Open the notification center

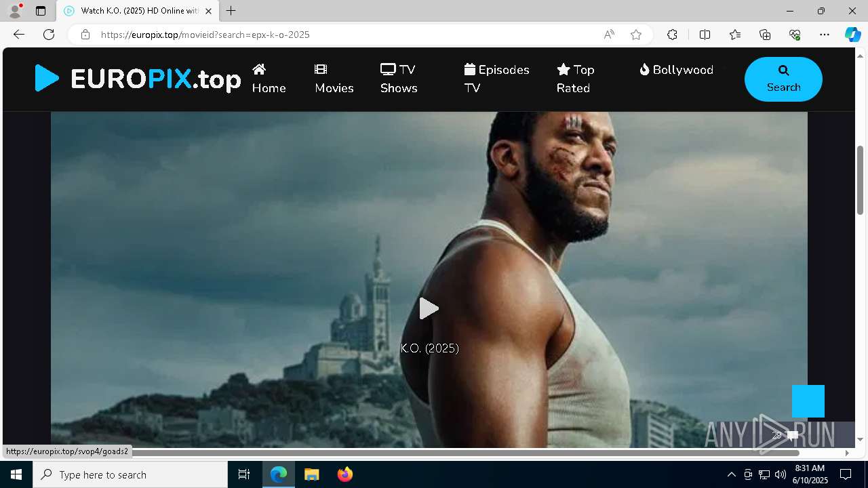click(x=846, y=474)
